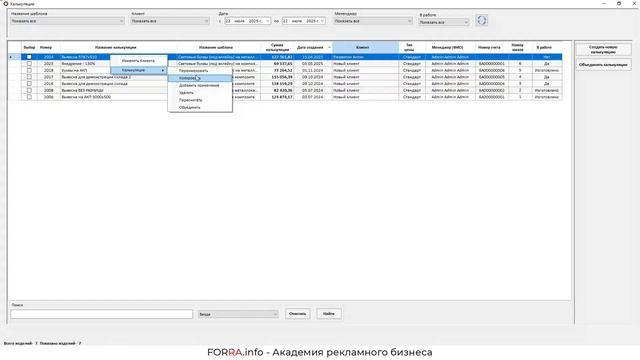Open the 'Менеджер' filter dropdown
Image resolution: width=640 pixels, height=360 pixels.
373,21
